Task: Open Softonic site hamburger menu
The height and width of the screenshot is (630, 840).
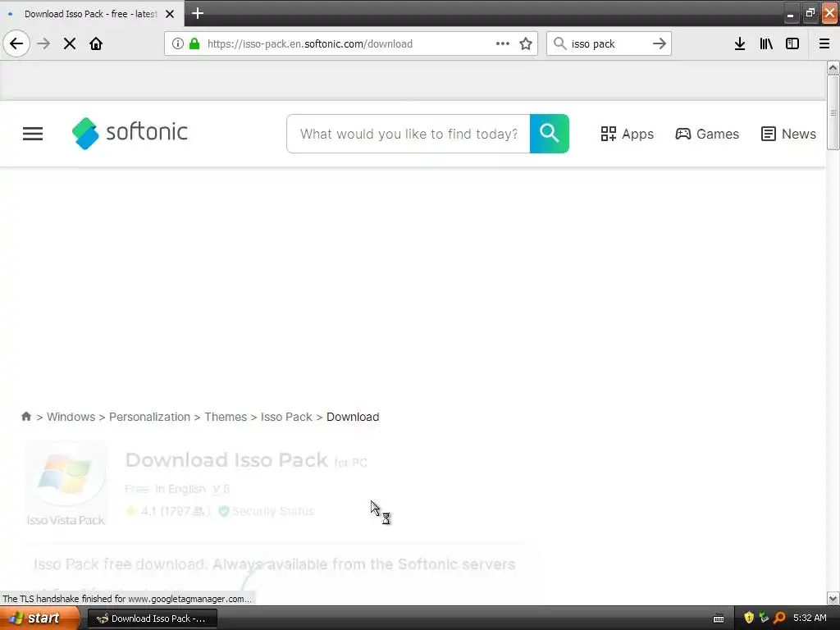Action: coord(33,134)
